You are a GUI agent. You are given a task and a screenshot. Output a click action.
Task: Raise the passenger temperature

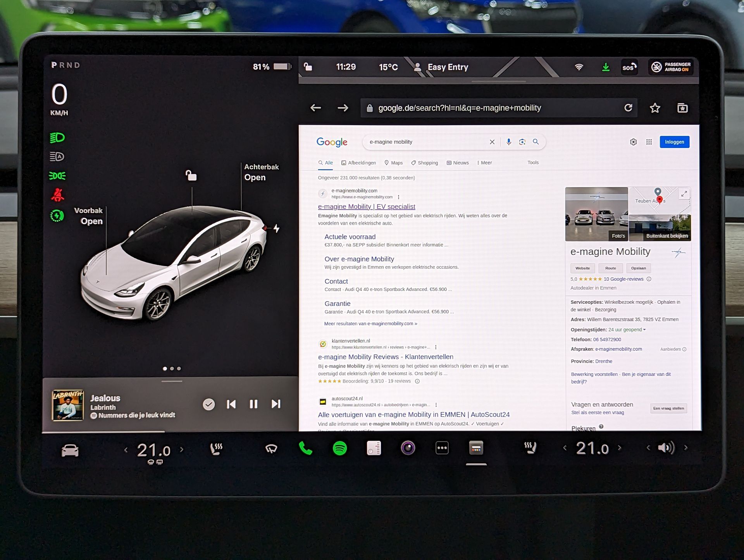click(x=620, y=448)
